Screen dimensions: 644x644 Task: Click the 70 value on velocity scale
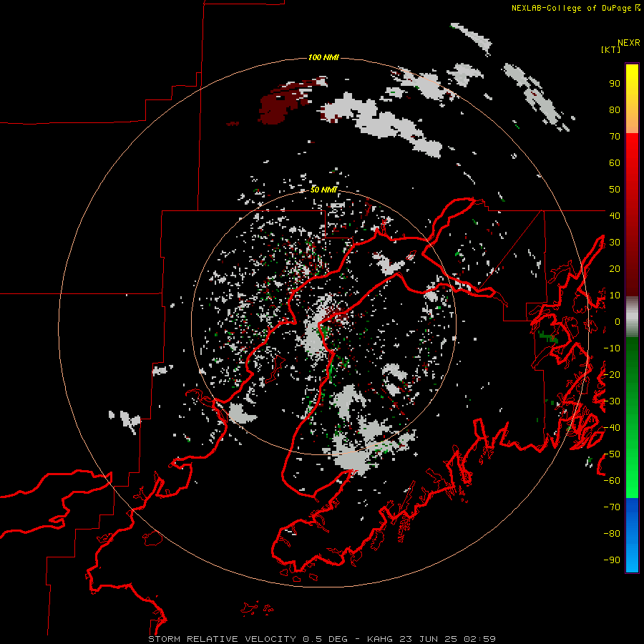[615, 137]
